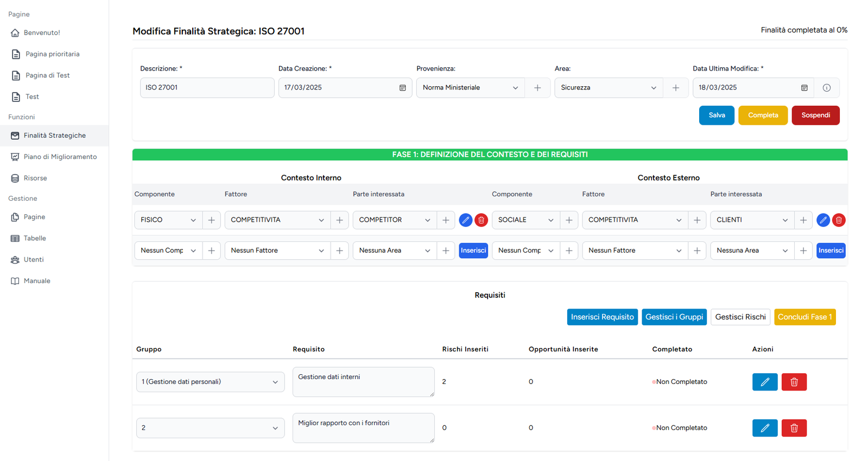The width and height of the screenshot is (868, 461).
Task: Delete the Contesto Esterno SOCIALE row
Action: pos(839,220)
